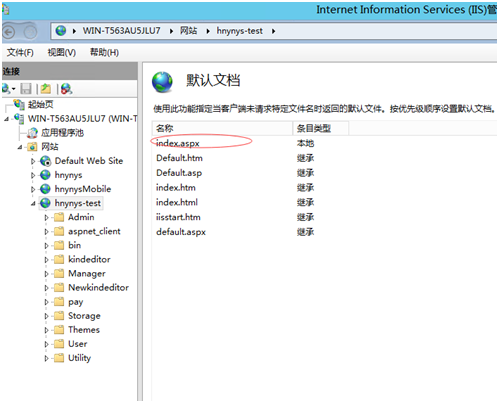This screenshot has height=403, width=499.
Task: Expand the hnynys site node
Action: pyautogui.click(x=33, y=175)
